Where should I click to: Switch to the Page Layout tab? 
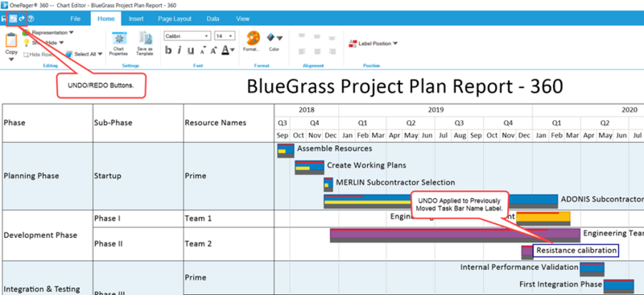[175, 19]
